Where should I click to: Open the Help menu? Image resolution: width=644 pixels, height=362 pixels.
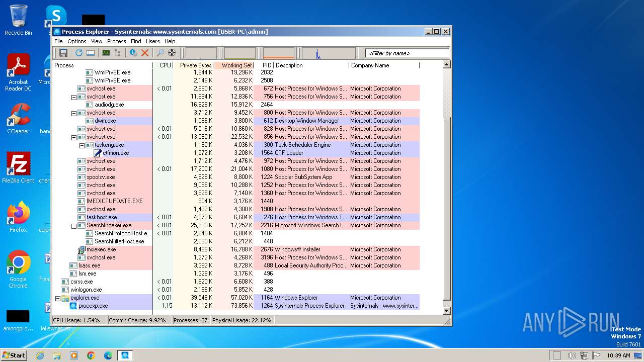click(170, 41)
